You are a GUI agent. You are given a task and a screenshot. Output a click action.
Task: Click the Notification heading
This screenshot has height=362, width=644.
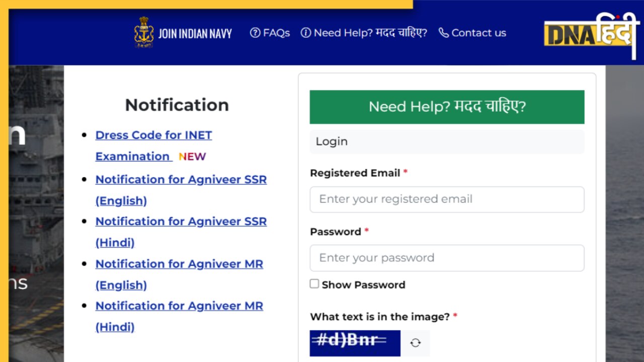coord(177,105)
